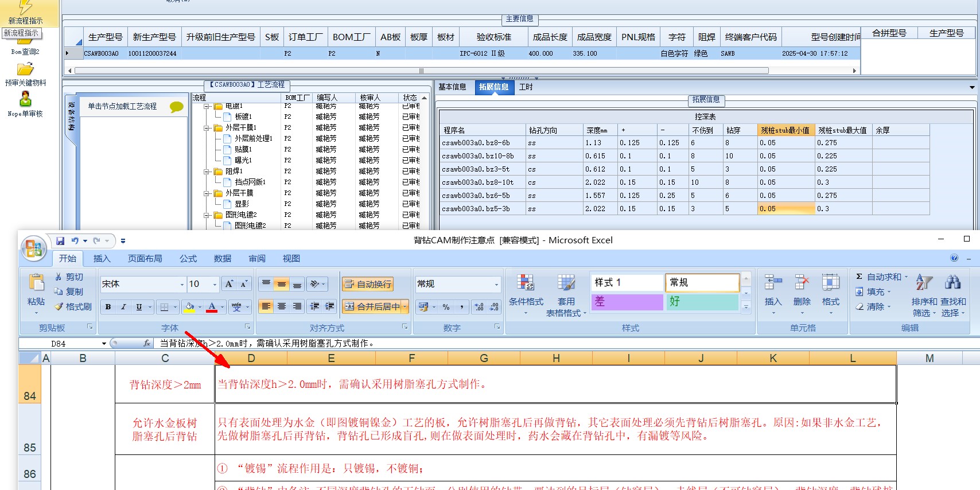
Task: Click the decrease decimal places icon
Action: pos(494,307)
